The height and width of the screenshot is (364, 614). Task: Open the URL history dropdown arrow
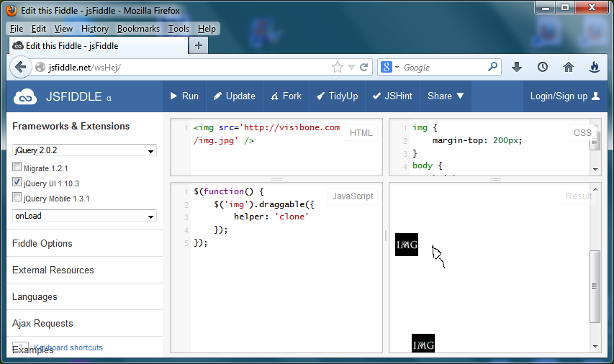tap(351, 68)
